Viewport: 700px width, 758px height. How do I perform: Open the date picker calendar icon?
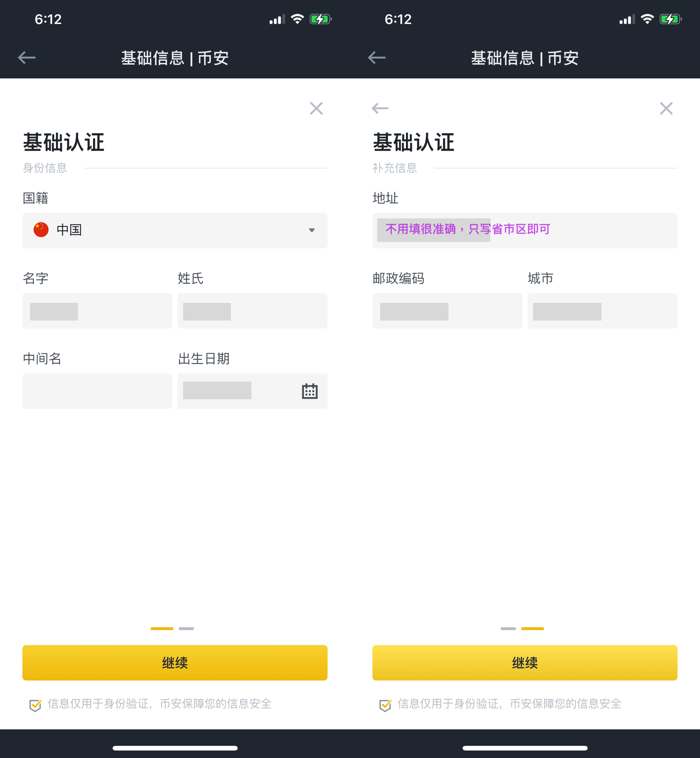(x=310, y=391)
